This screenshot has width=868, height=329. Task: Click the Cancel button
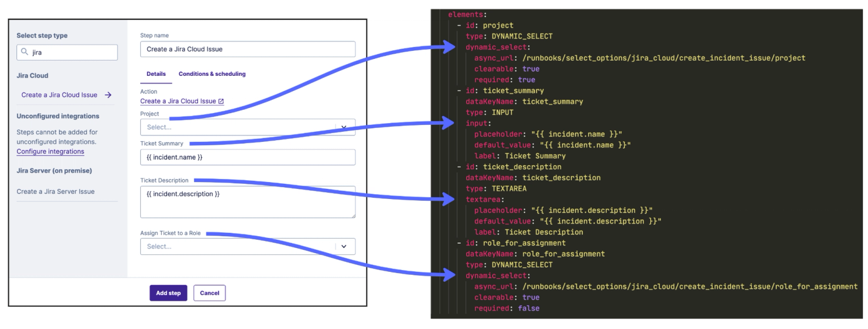(x=210, y=293)
